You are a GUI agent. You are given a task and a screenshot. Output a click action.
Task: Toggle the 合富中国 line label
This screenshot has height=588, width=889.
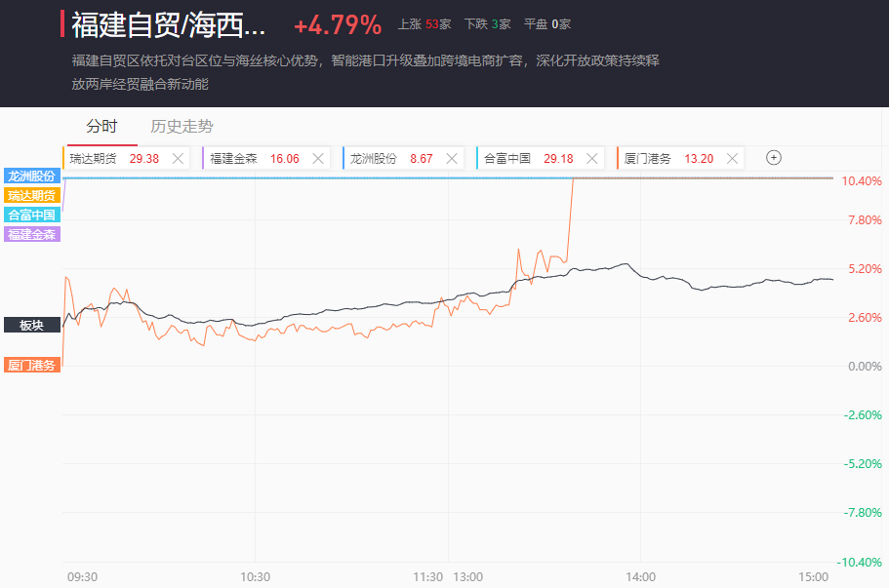pos(31,216)
